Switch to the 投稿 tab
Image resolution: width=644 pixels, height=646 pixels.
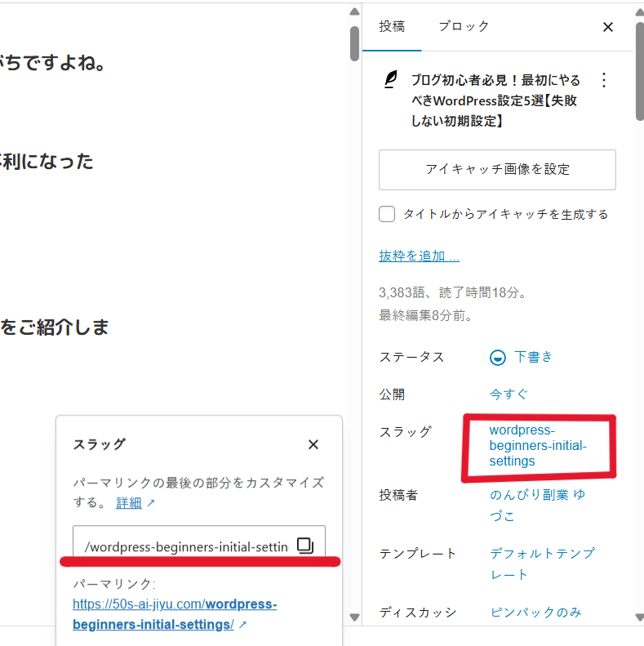[x=392, y=27]
